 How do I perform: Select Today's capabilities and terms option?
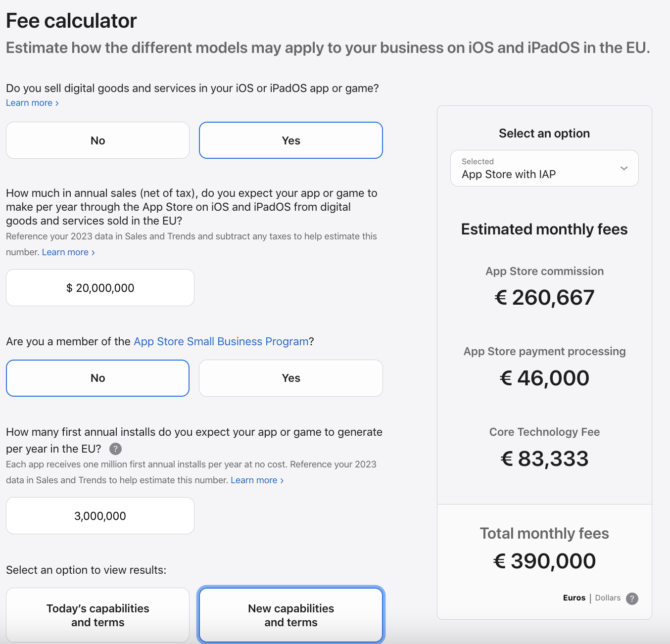tap(97, 615)
